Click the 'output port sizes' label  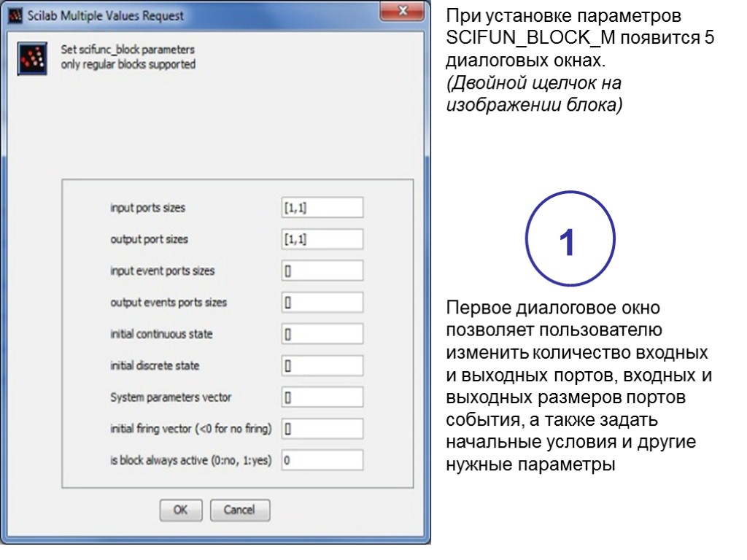[149, 239]
